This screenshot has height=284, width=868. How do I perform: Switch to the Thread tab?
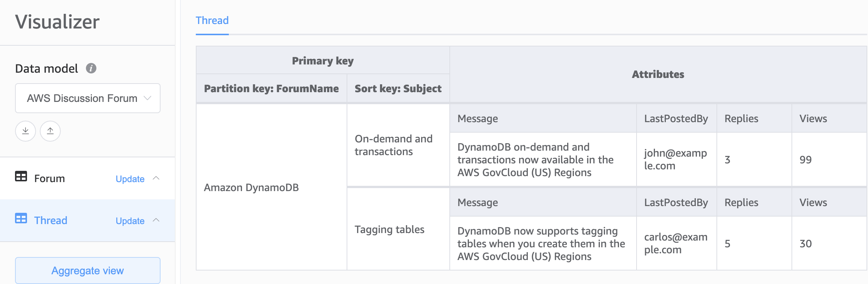(212, 21)
